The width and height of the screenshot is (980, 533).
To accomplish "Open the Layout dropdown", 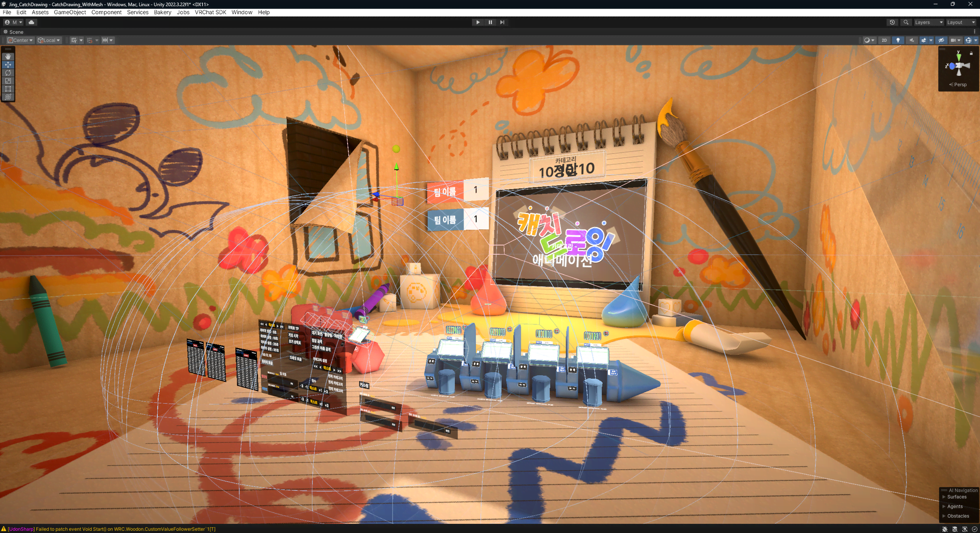I will [961, 22].
